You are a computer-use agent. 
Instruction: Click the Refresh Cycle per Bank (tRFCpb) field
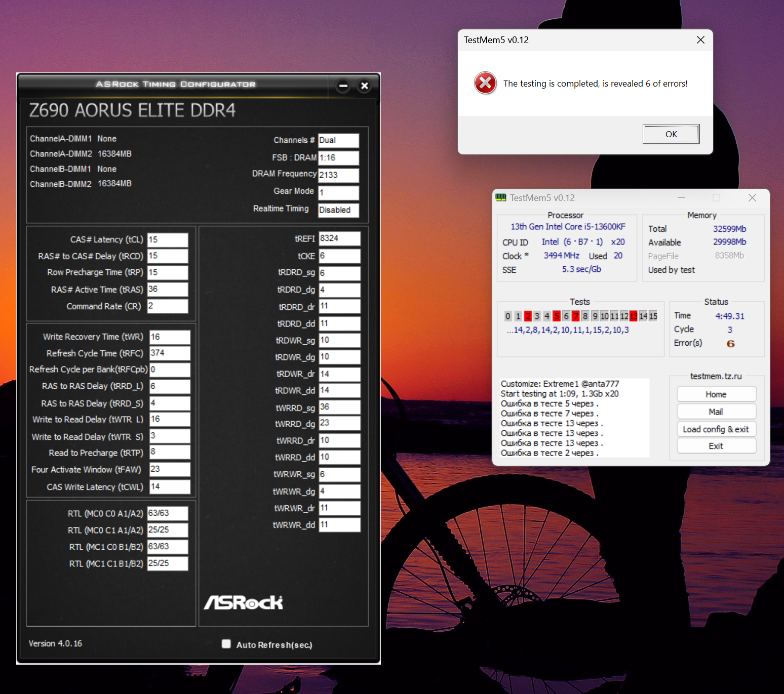(170, 370)
